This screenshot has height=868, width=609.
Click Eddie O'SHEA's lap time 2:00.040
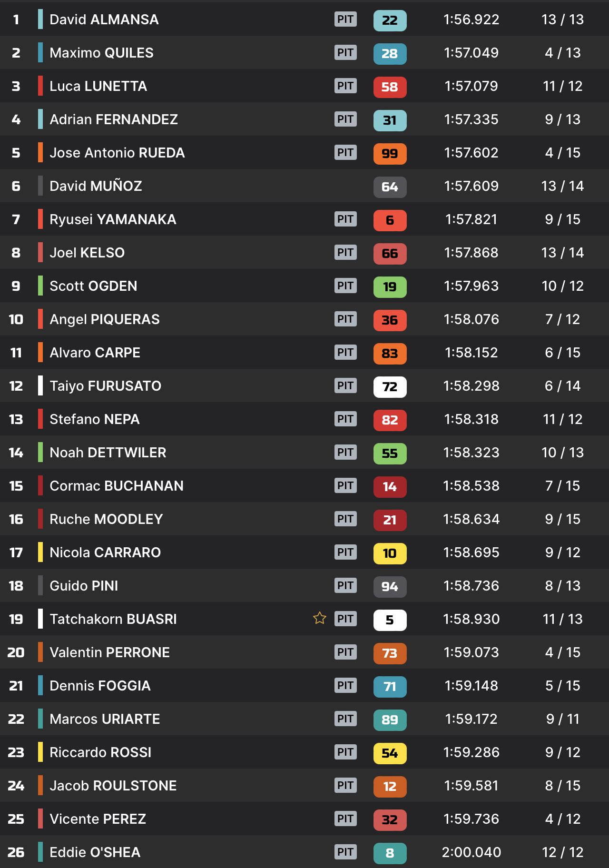point(471,852)
